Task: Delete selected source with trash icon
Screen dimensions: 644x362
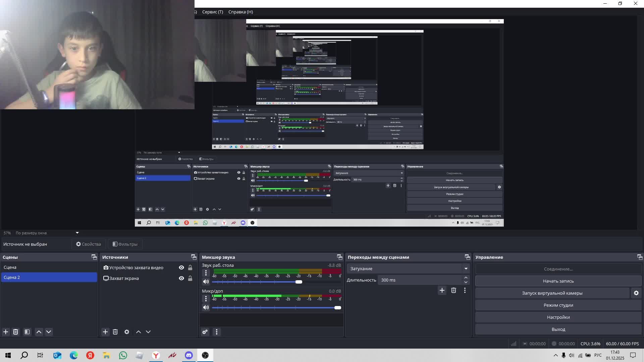Action: (115, 332)
